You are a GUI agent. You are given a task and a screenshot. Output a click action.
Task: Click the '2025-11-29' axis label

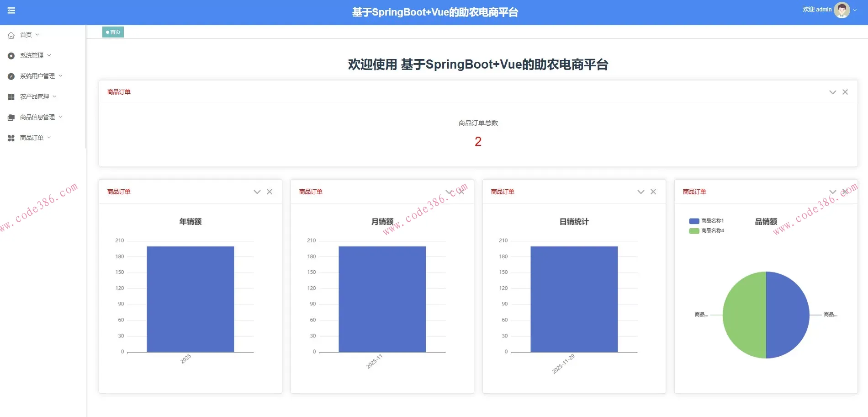coord(563,364)
